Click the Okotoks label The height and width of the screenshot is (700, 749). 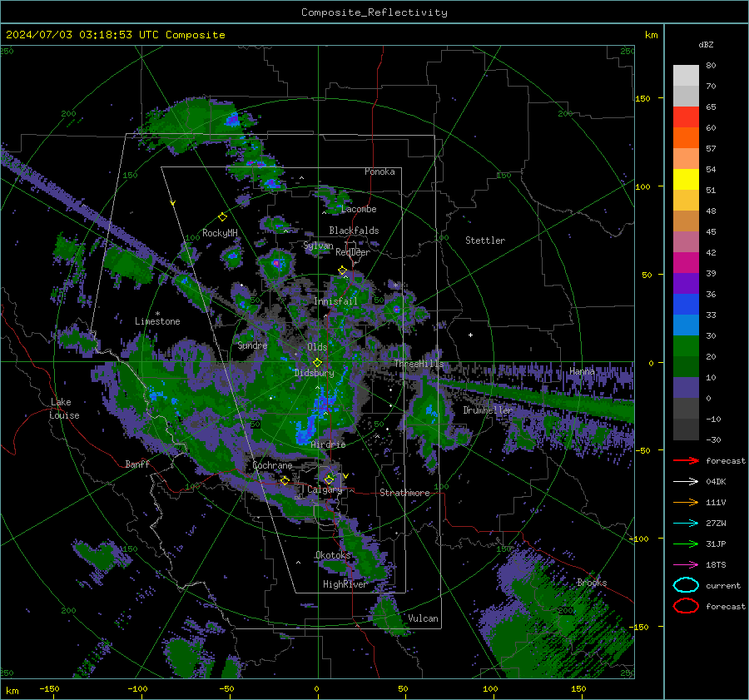[x=333, y=555]
